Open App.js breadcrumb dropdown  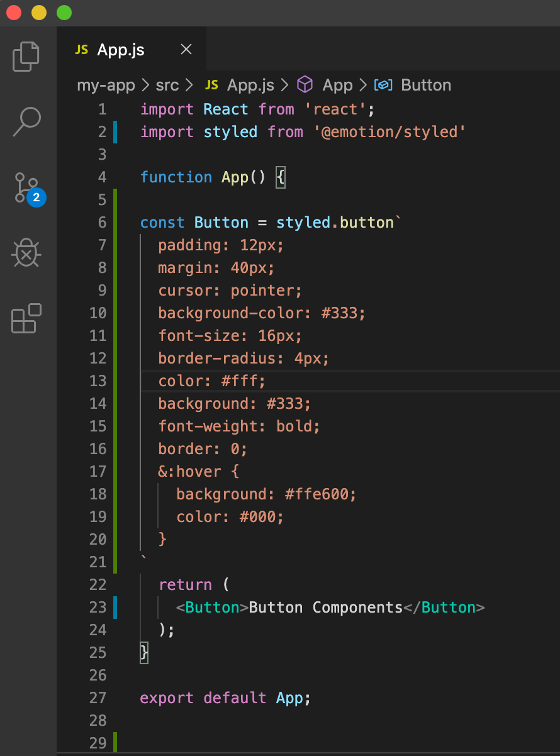click(250, 85)
